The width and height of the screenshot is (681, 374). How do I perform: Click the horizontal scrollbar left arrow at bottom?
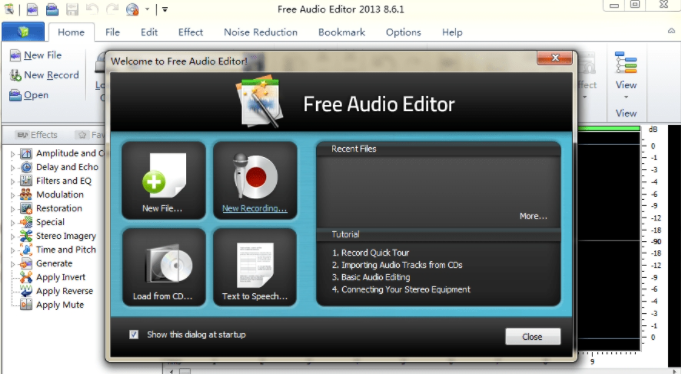tap(172, 371)
